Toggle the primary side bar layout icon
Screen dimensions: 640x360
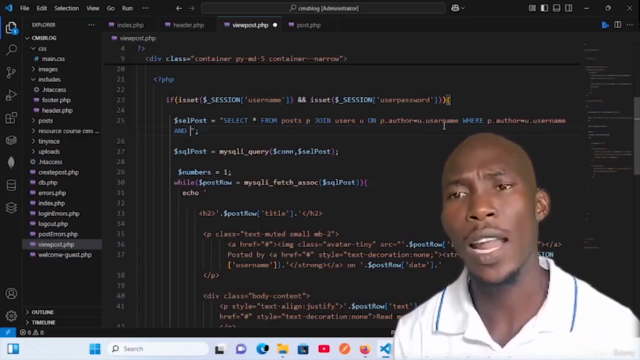point(544,8)
